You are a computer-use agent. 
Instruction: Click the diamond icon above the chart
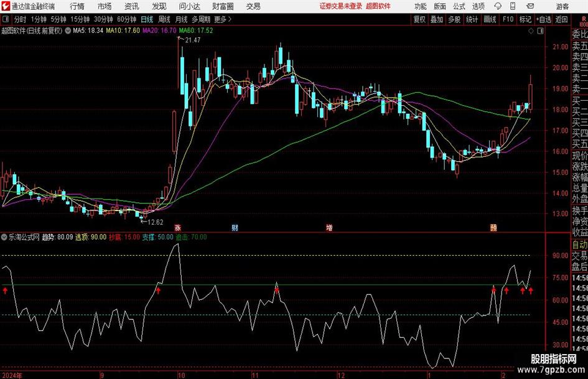tap(531, 31)
